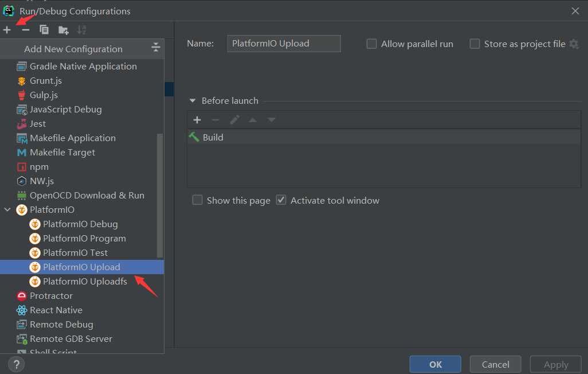Enable Allow parallel run checkbox
The height and width of the screenshot is (374, 588).
(x=371, y=44)
